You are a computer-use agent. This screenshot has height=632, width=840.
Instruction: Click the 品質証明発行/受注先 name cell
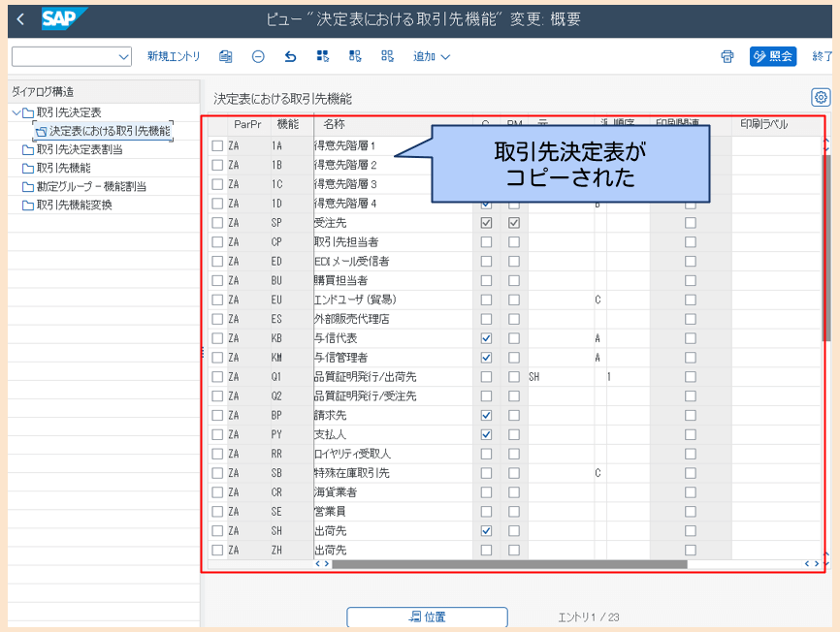(393, 396)
